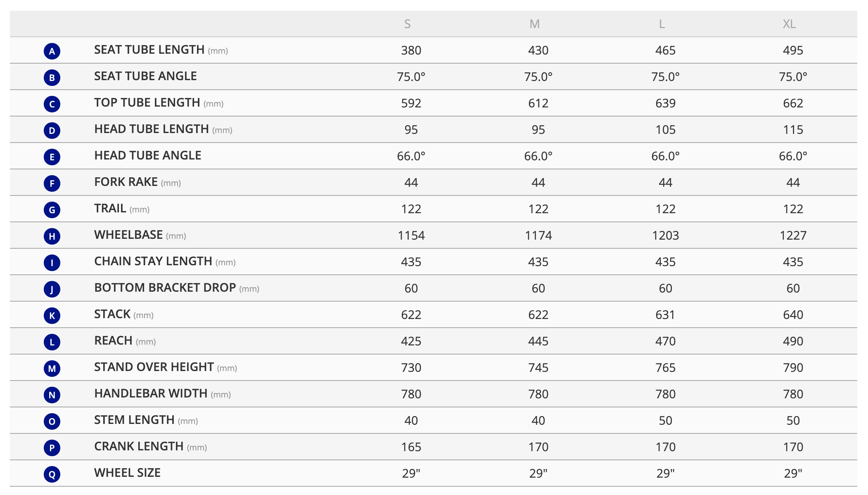Select the C badge beside Top Tube Length
This screenshot has width=868, height=495.
[52, 104]
